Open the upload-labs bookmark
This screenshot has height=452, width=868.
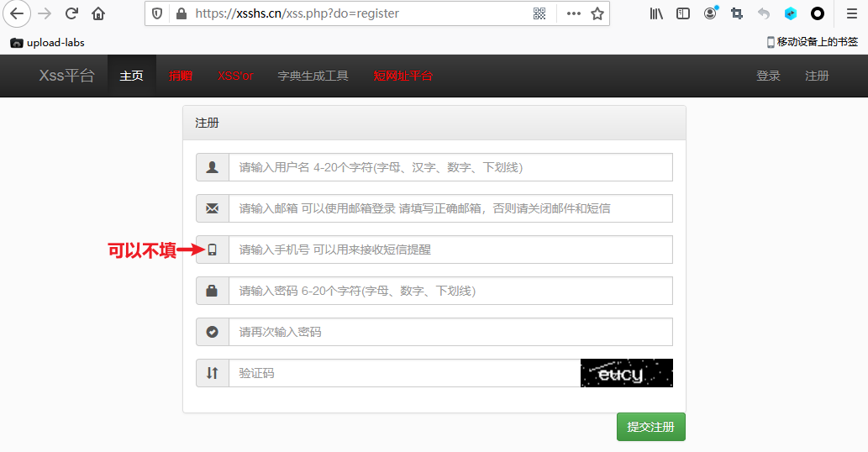tap(48, 43)
